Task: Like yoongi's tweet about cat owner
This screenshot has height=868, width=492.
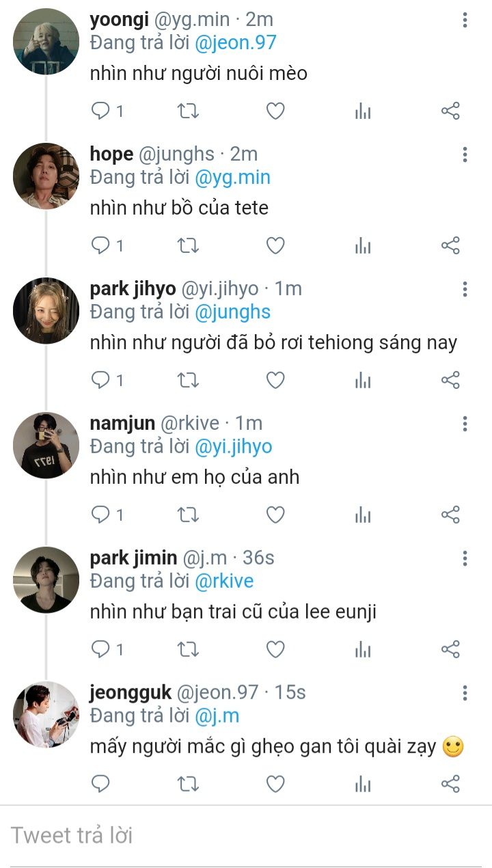Action: (x=275, y=111)
